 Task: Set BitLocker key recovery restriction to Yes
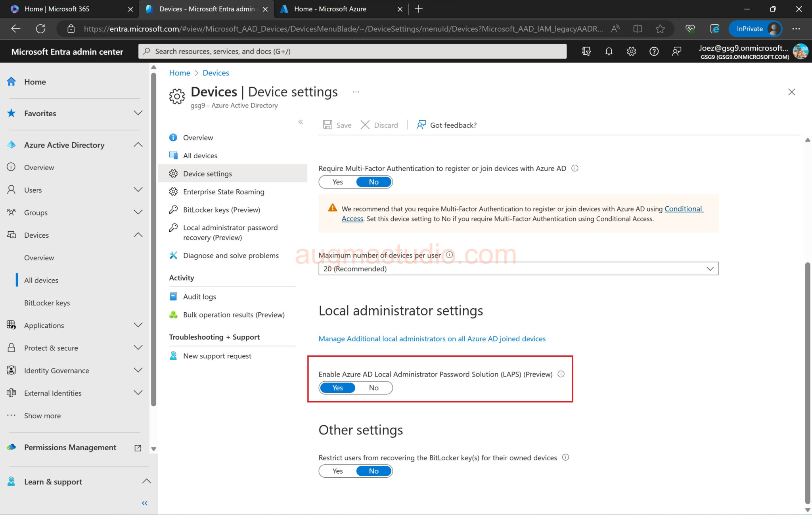click(337, 471)
